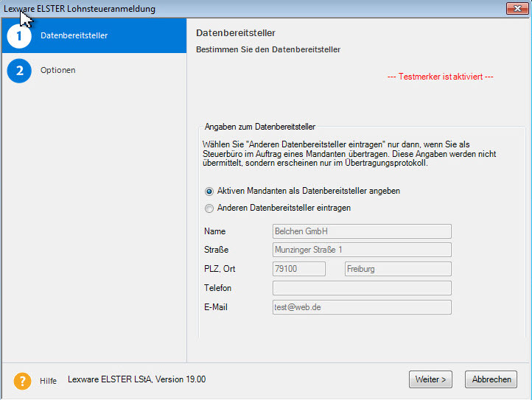Click the Name field with Belchen GmbH
The image size is (532, 400).
[x=362, y=231]
